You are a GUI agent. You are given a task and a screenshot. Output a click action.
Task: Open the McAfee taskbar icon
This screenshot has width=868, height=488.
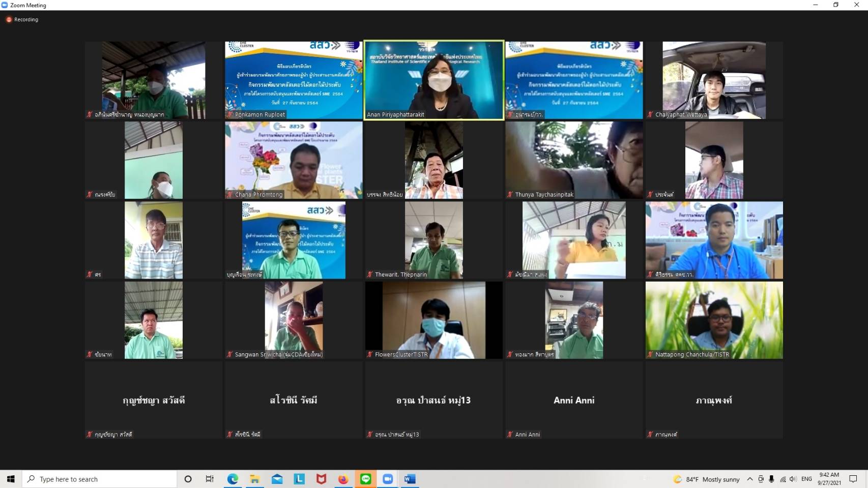pyautogui.click(x=321, y=479)
